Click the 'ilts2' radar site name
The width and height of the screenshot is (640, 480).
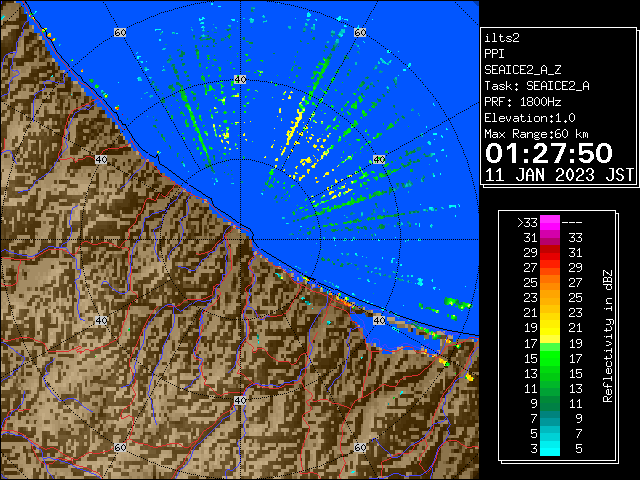(x=502, y=38)
